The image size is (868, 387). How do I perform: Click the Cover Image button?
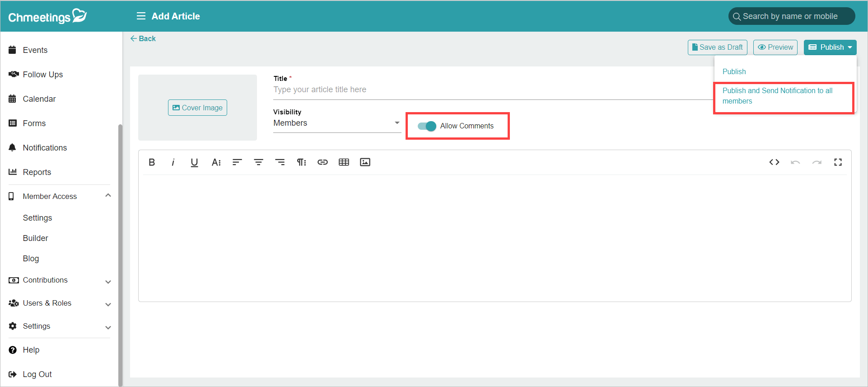tap(197, 108)
